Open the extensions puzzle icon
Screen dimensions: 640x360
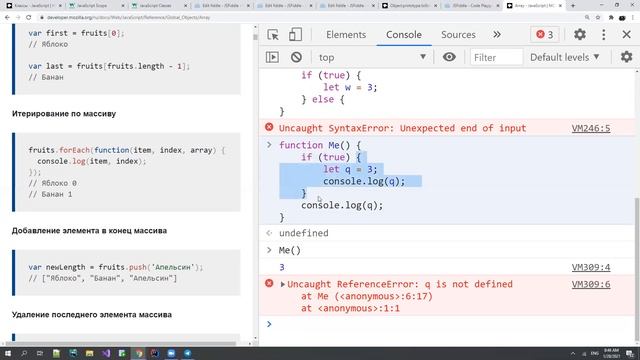tap(611, 18)
